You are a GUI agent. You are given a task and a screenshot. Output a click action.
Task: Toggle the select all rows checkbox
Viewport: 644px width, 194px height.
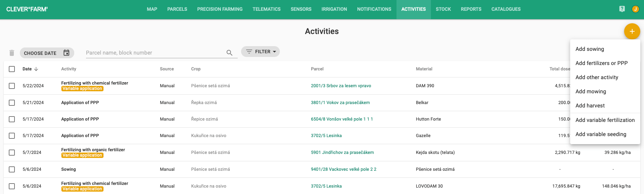click(12, 69)
